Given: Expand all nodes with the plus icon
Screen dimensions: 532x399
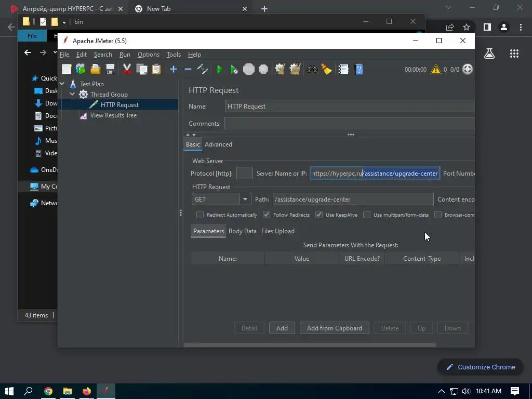Looking at the screenshot, I should [174, 69].
